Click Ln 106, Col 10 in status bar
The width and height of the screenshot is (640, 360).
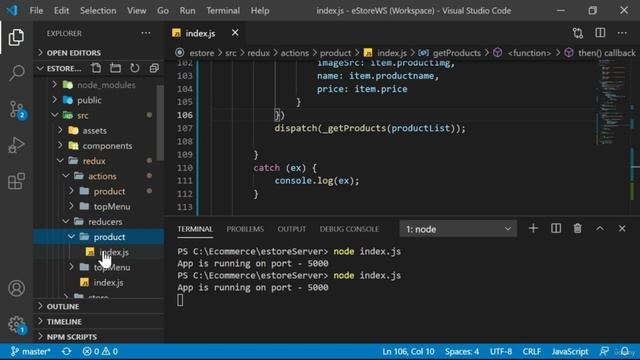tap(408, 351)
